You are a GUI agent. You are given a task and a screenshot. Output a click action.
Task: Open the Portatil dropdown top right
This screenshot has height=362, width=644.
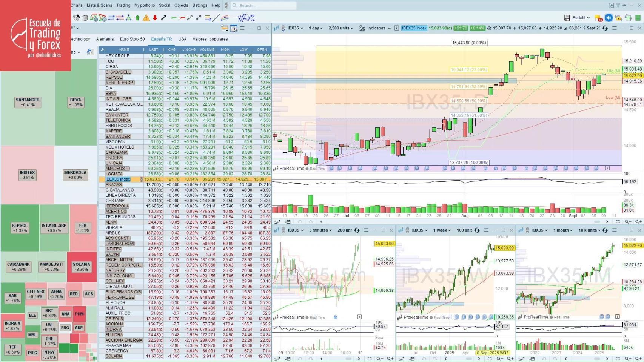(580, 17)
